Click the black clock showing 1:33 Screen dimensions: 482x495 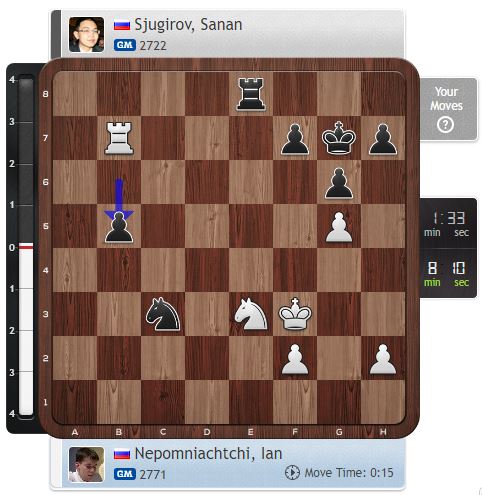click(448, 223)
